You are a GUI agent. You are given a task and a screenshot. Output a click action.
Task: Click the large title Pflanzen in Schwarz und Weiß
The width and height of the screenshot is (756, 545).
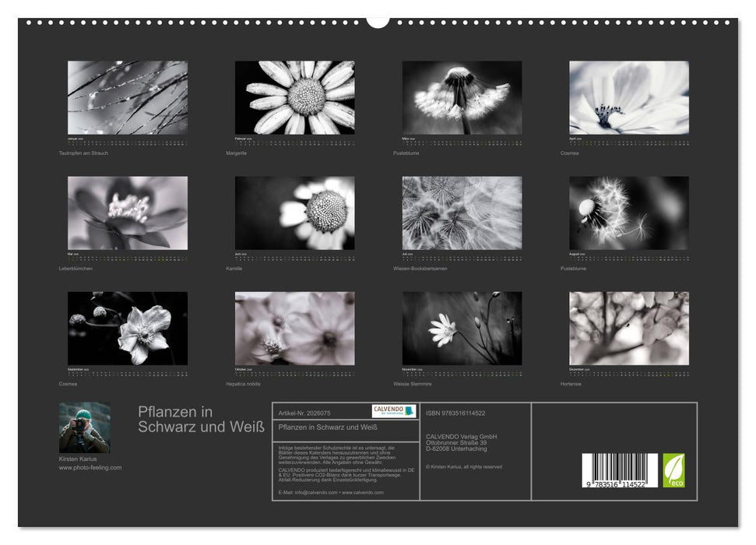pyautogui.click(x=201, y=419)
